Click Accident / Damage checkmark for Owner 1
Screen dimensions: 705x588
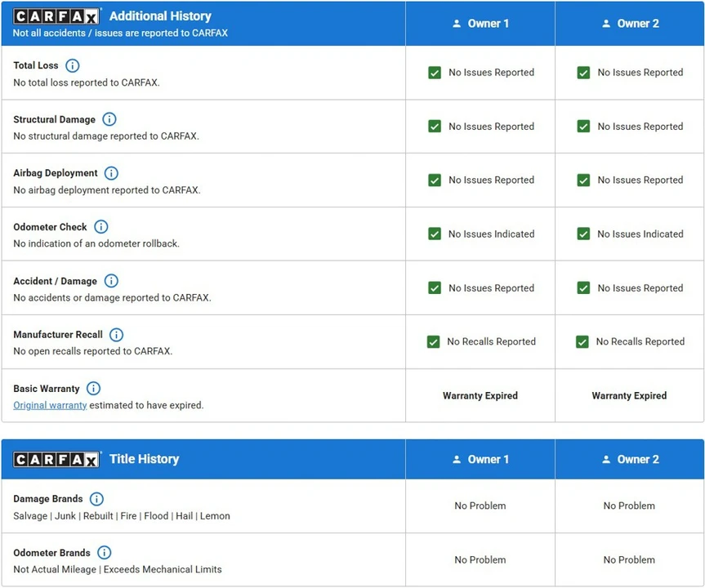click(x=435, y=287)
